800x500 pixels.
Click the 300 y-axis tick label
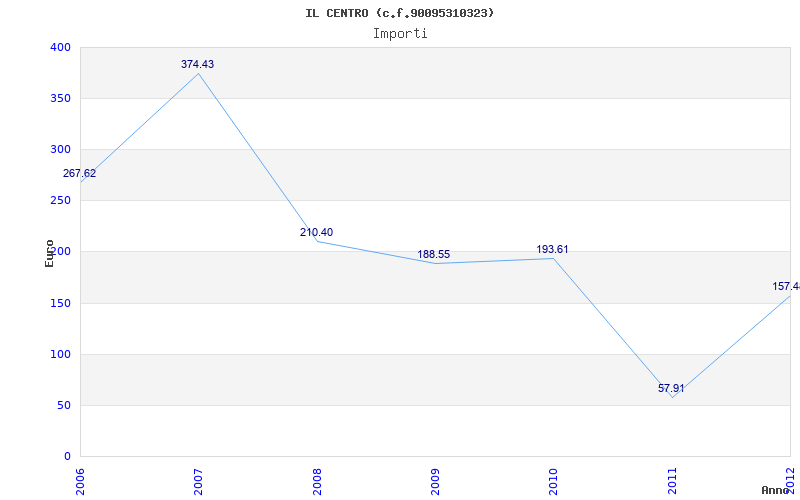[x=60, y=149]
